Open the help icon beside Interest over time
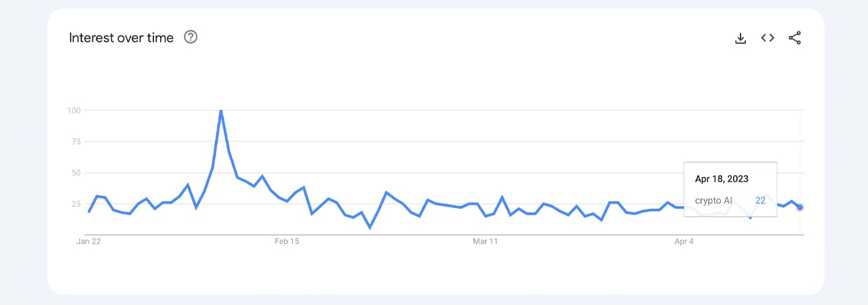The image size is (868, 305). (191, 38)
